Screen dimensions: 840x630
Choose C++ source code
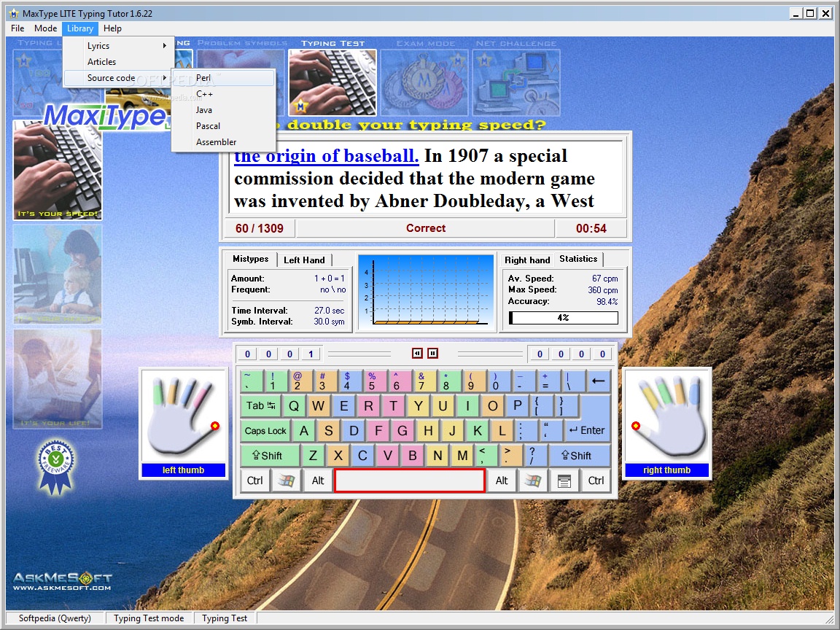(223, 94)
